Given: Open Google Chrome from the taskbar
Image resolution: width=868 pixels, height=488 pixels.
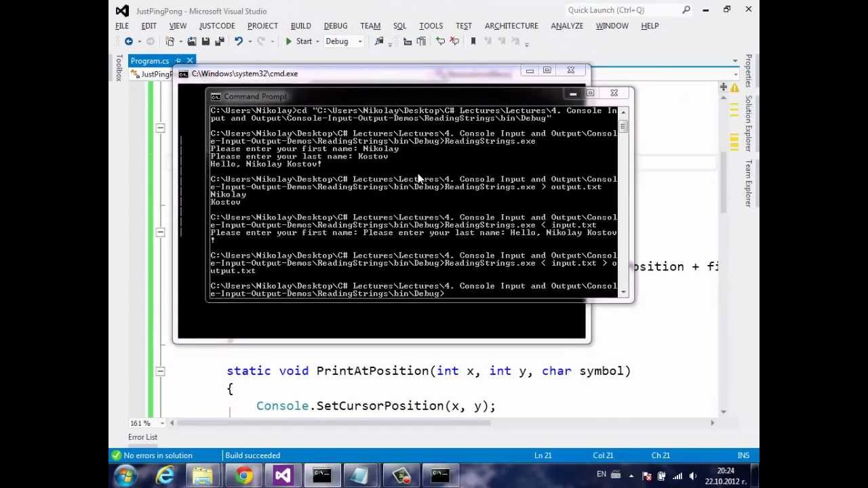Looking at the screenshot, I should pyautogui.click(x=243, y=475).
